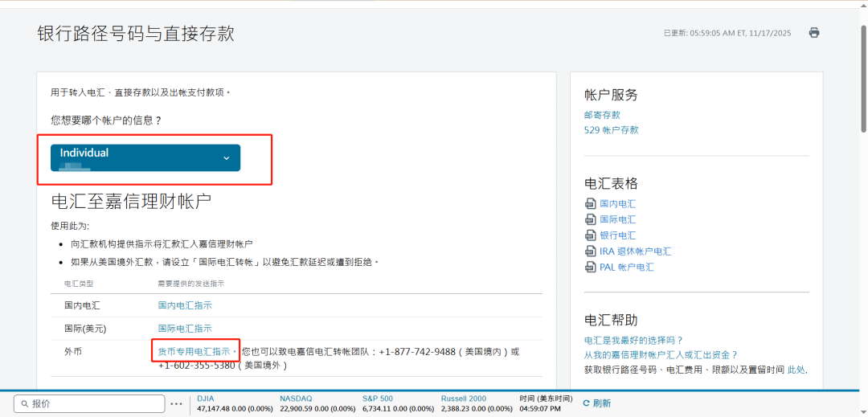Click the 帐户服务 panel heading
Screen dimensions: 868x417
click(611, 95)
